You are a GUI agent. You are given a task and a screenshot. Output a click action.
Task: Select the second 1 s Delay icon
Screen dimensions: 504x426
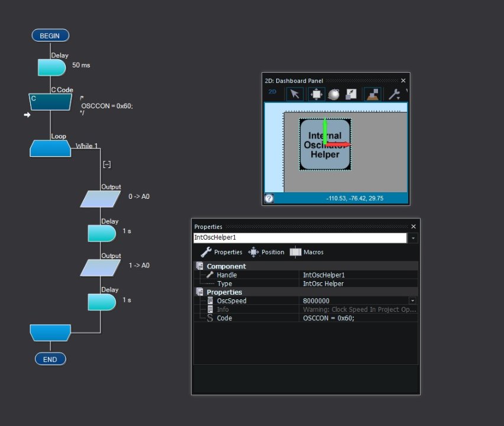pyautogui.click(x=102, y=302)
